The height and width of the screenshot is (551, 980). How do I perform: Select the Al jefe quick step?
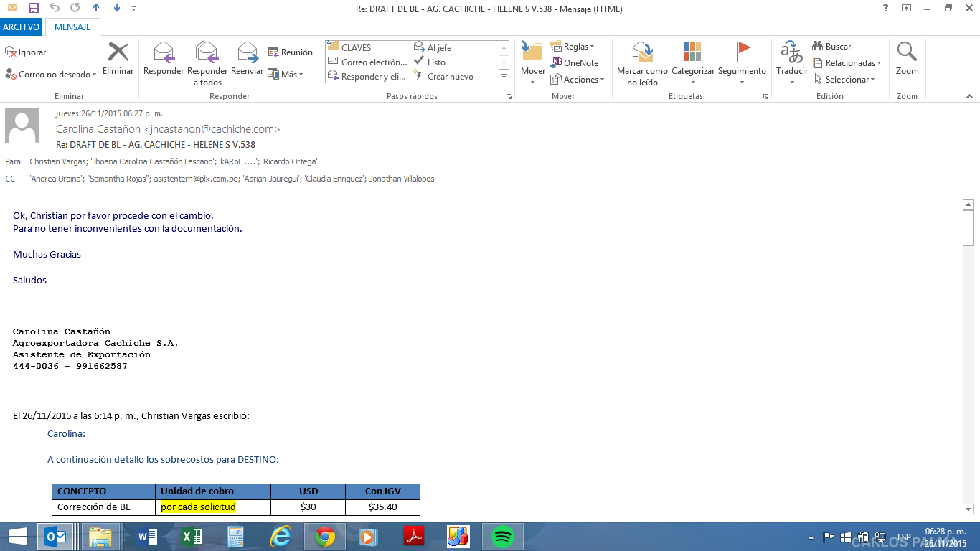click(x=433, y=48)
